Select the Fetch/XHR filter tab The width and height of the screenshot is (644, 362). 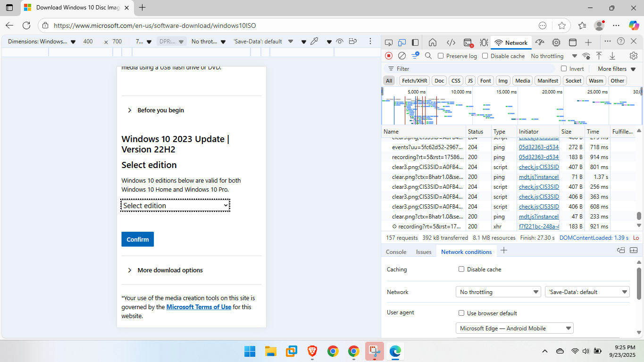(415, 81)
